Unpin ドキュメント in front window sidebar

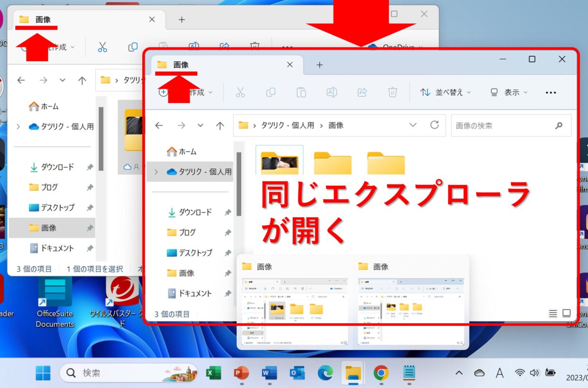(x=228, y=294)
